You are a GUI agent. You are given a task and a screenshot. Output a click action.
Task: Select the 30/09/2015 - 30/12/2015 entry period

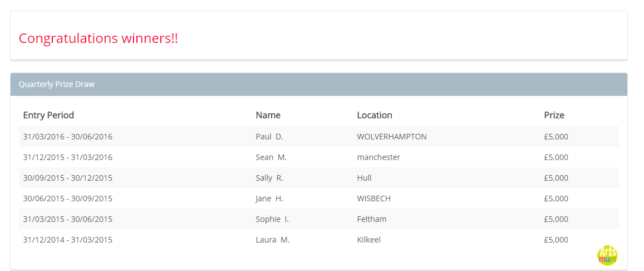click(68, 178)
